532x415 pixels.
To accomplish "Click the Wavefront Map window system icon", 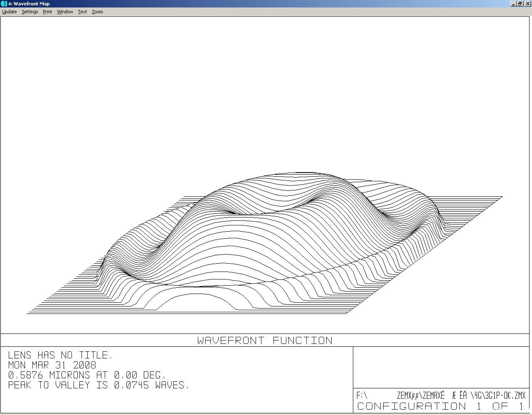I will click(x=4, y=4).
